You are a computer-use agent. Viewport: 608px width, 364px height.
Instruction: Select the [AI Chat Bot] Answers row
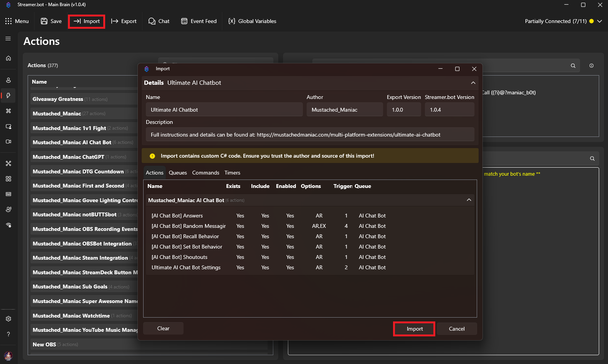coord(310,216)
